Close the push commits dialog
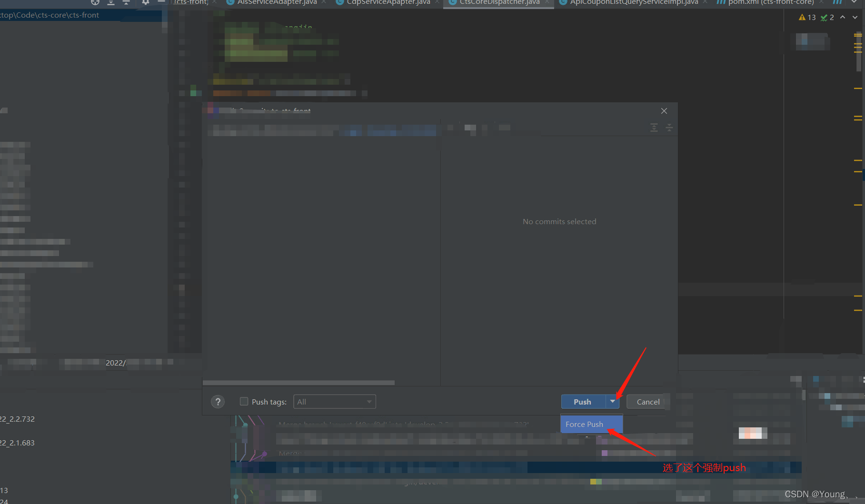The height and width of the screenshot is (504, 865). pyautogui.click(x=664, y=111)
